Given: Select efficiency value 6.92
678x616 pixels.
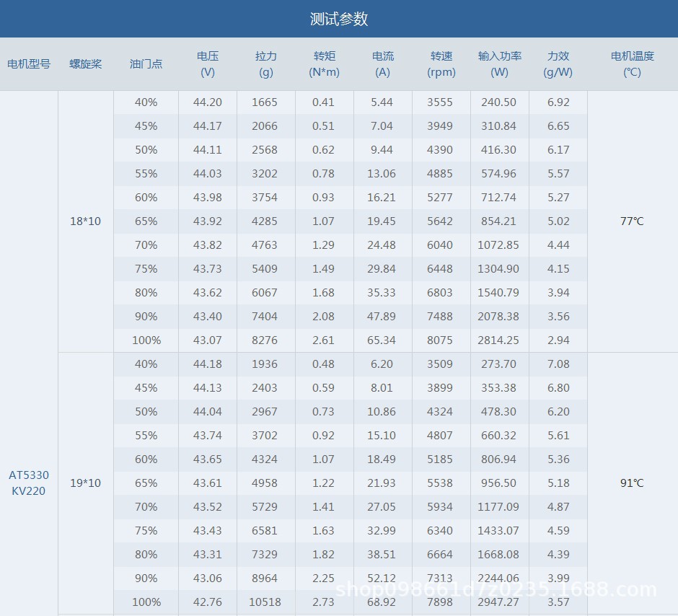Looking at the screenshot, I should tap(558, 102).
